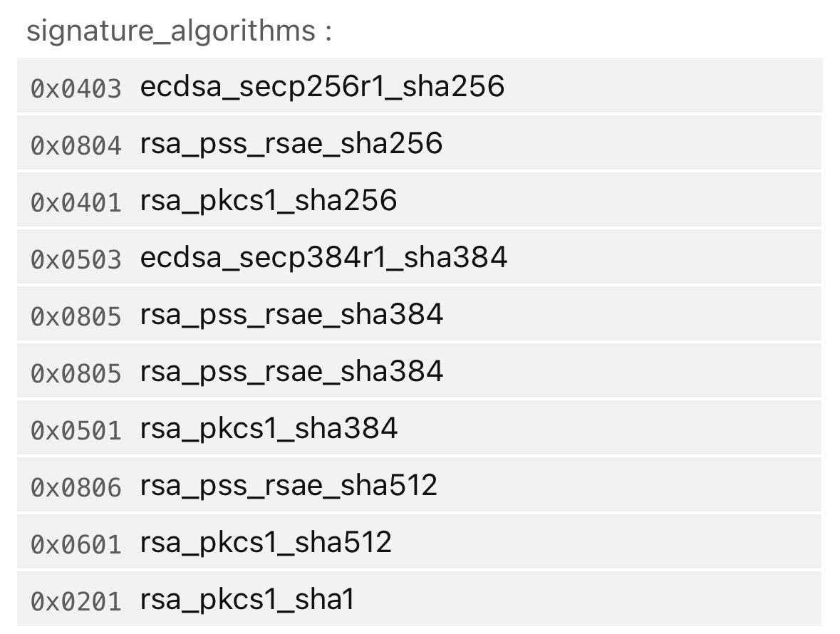Select the rsa_pss_rsae_sha512 algorithm name

pyautogui.click(x=289, y=486)
